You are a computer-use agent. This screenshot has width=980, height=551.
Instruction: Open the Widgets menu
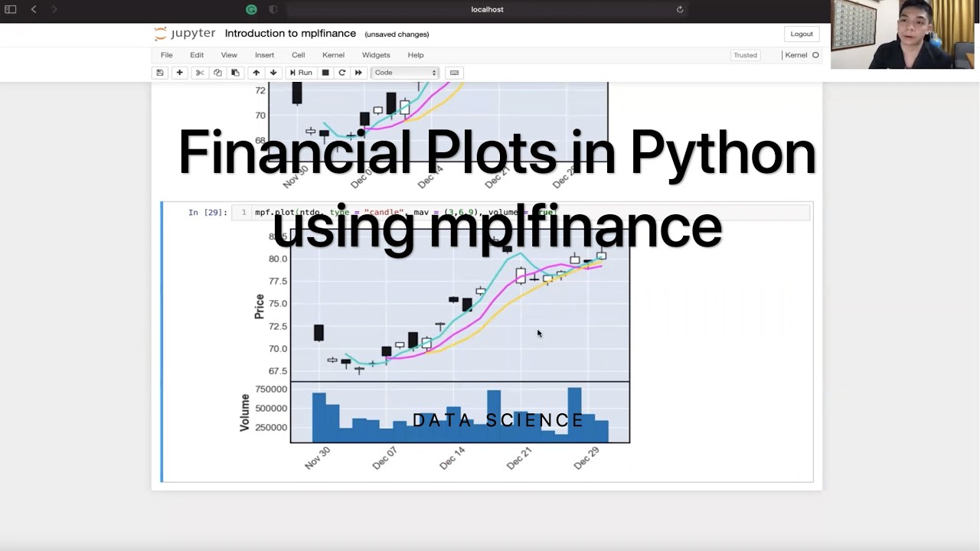(x=376, y=55)
